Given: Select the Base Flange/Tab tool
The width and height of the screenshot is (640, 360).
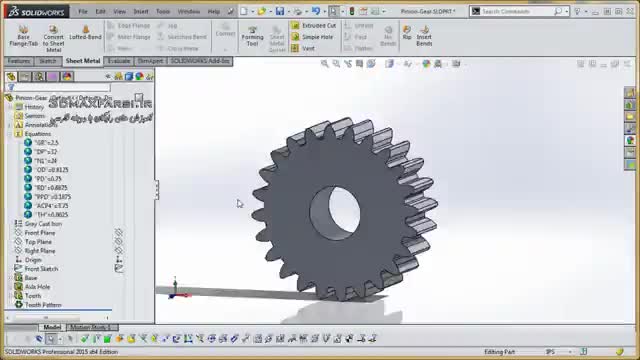Looking at the screenshot, I should coord(23,36).
